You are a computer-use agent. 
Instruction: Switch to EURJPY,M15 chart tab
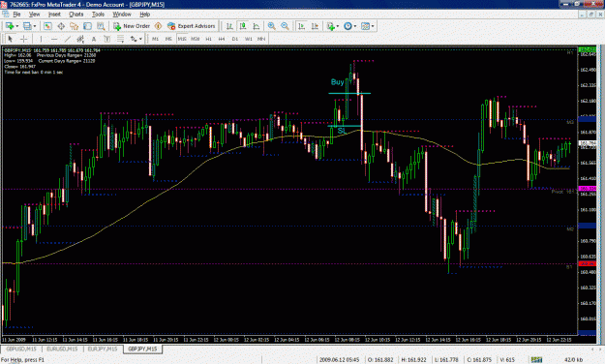click(x=103, y=349)
